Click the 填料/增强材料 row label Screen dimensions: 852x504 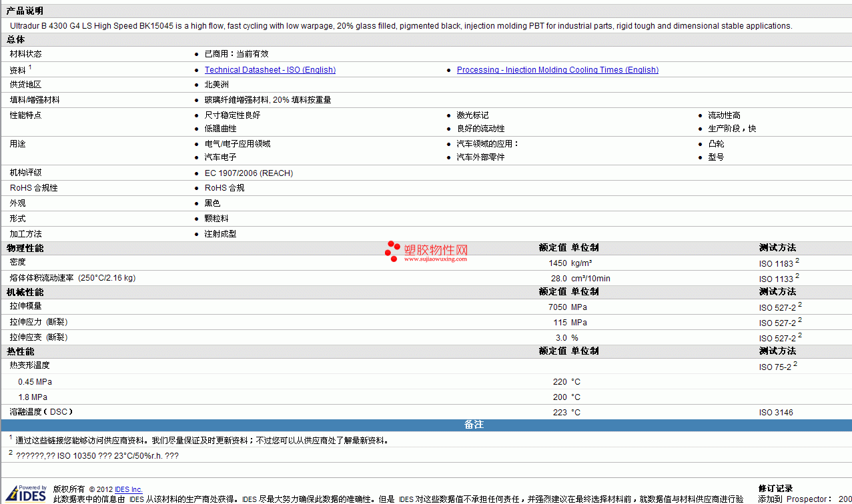coord(35,100)
